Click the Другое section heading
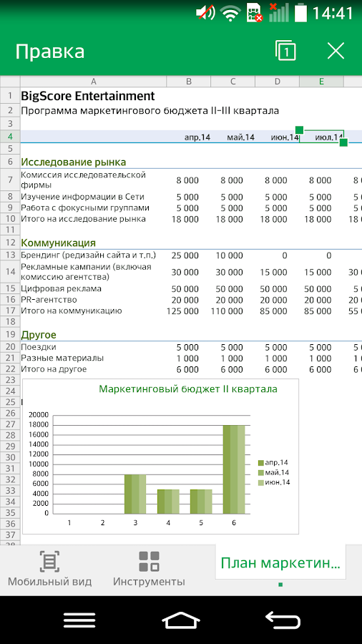Viewport: 362px width, 644px height. [39, 335]
